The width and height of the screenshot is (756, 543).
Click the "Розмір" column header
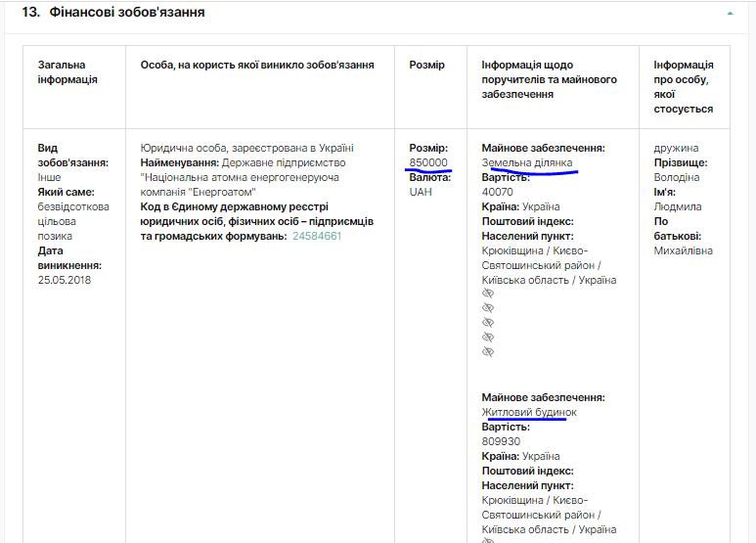coord(426,66)
